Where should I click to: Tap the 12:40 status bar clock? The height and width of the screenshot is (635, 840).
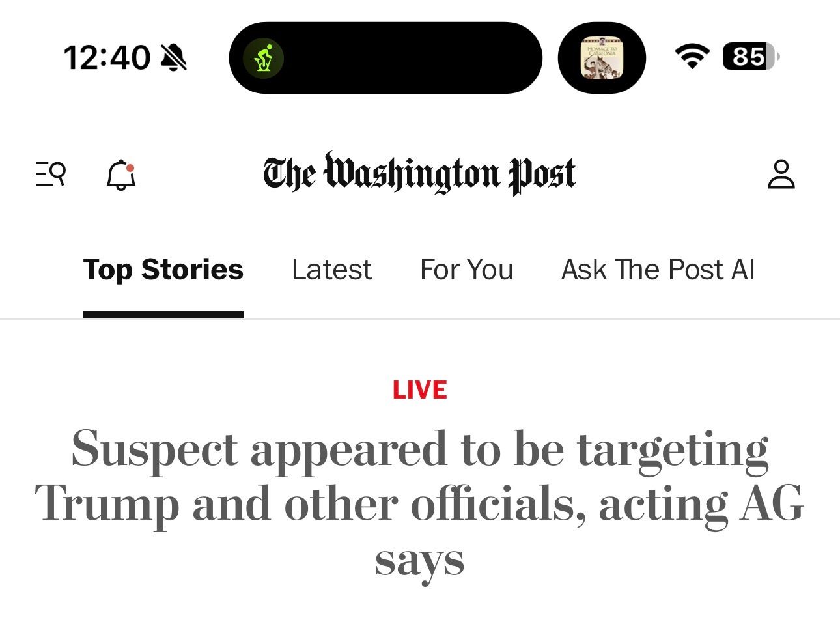click(107, 57)
